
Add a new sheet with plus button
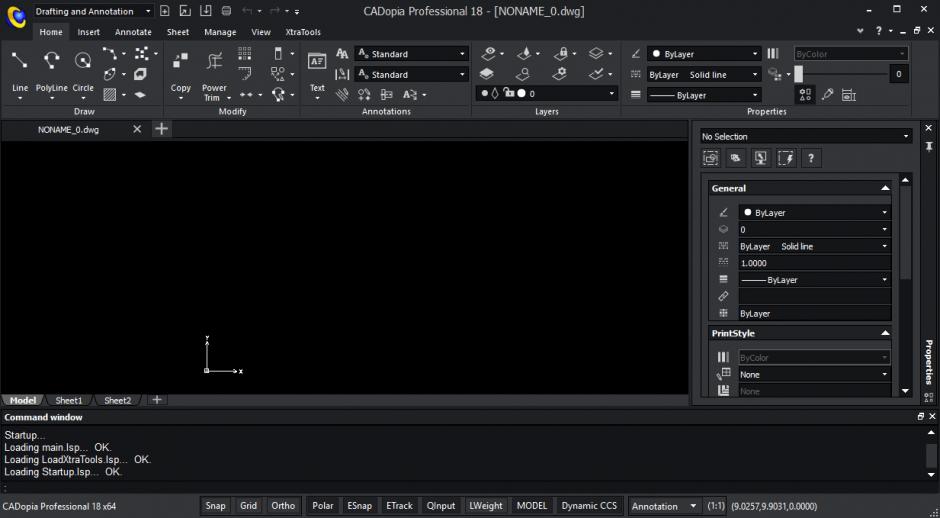coord(156,400)
